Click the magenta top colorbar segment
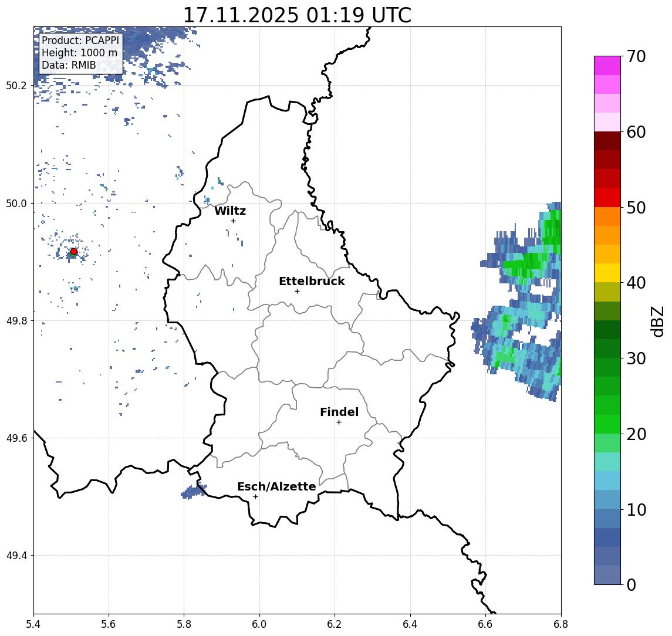Screen dimensions: 672x636 click(x=607, y=66)
